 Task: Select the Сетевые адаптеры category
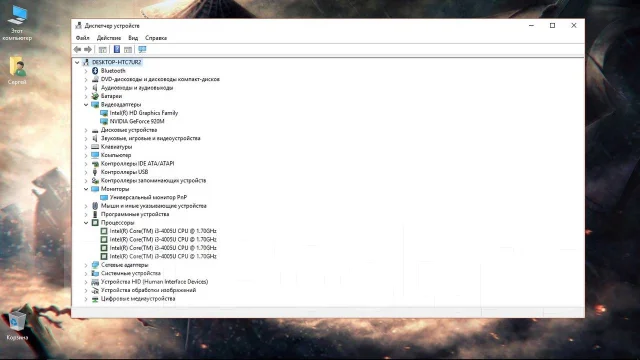[x=124, y=265]
